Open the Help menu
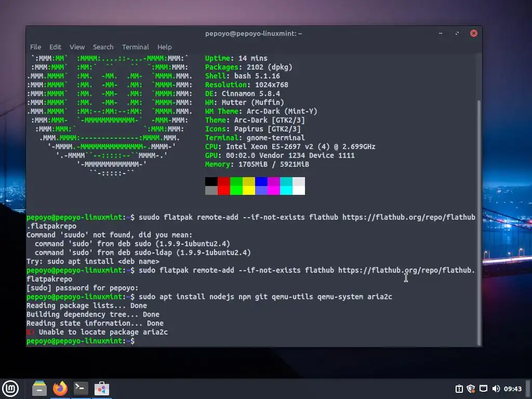Image resolution: width=532 pixels, height=399 pixels. 164,47
